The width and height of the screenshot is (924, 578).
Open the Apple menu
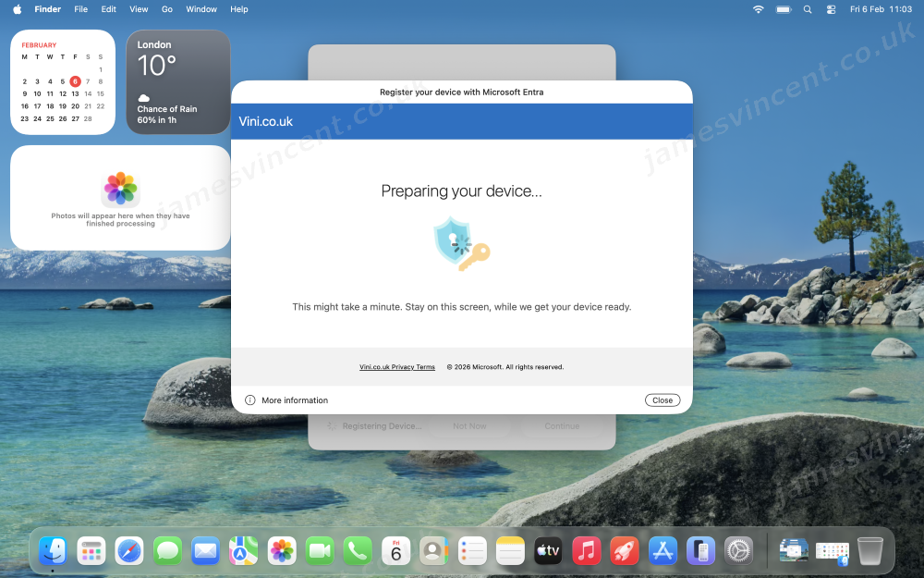click(x=17, y=9)
